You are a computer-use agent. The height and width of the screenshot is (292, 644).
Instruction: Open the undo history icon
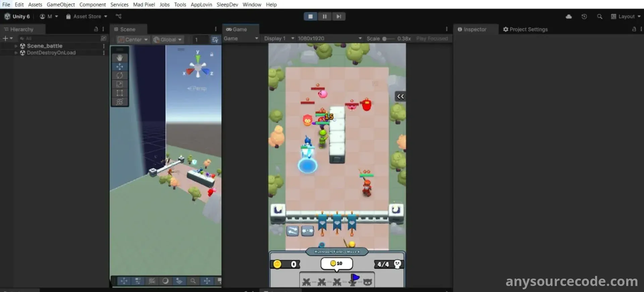coord(584,16)
